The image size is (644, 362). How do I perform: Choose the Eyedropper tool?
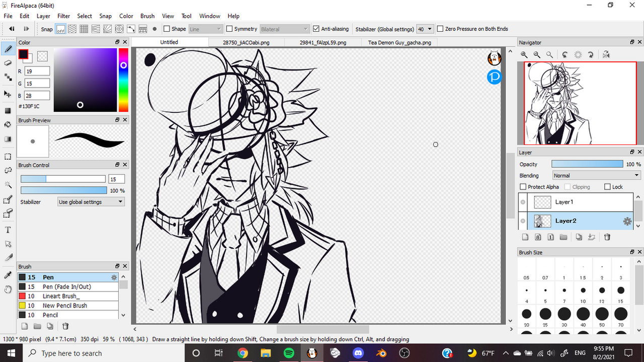(8, 275)
